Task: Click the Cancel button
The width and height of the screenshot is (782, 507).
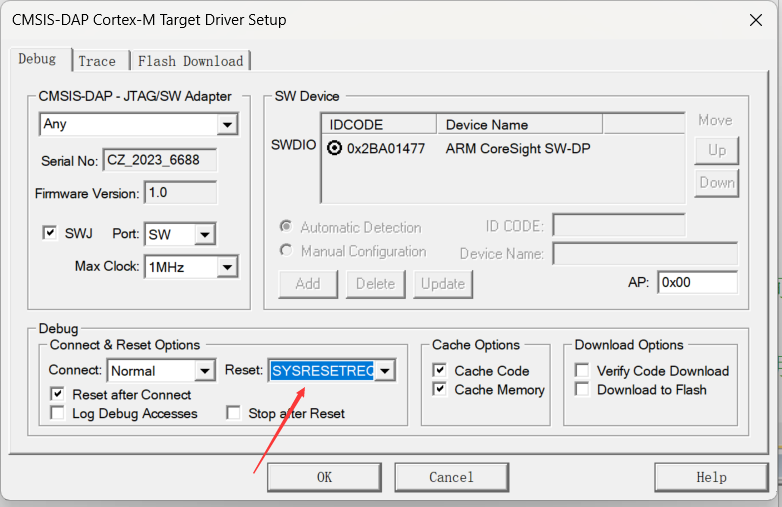Action: 451,477
